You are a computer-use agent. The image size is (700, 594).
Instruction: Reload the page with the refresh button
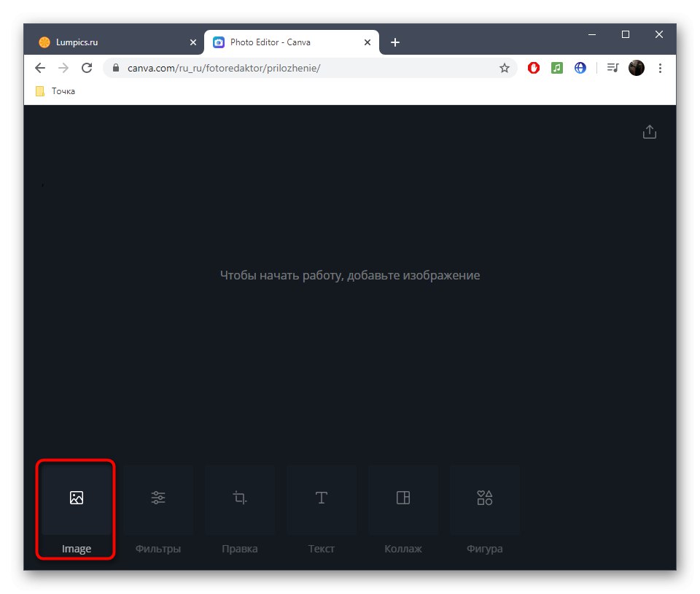[87, 67]
